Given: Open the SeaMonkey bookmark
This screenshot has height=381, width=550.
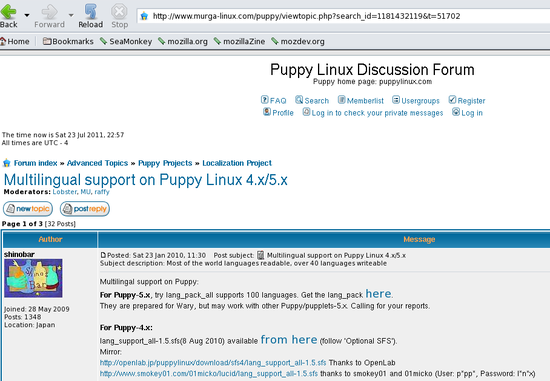Looking at the screenshot, I should point(126,41).
